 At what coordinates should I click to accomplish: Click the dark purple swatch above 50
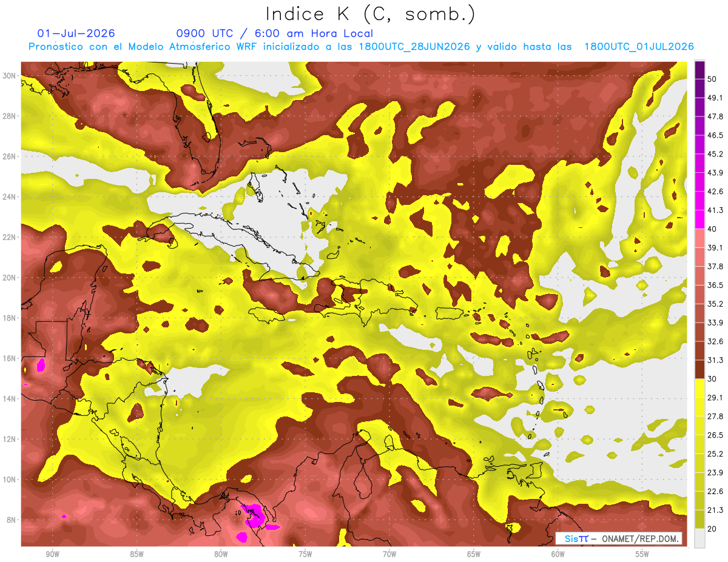[x=700, y=70]
